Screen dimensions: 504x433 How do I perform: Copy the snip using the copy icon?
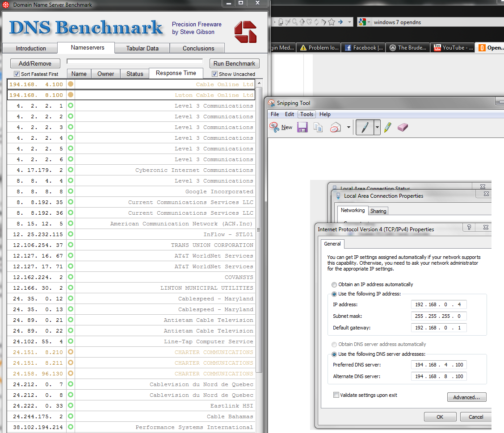pos(318,128)
